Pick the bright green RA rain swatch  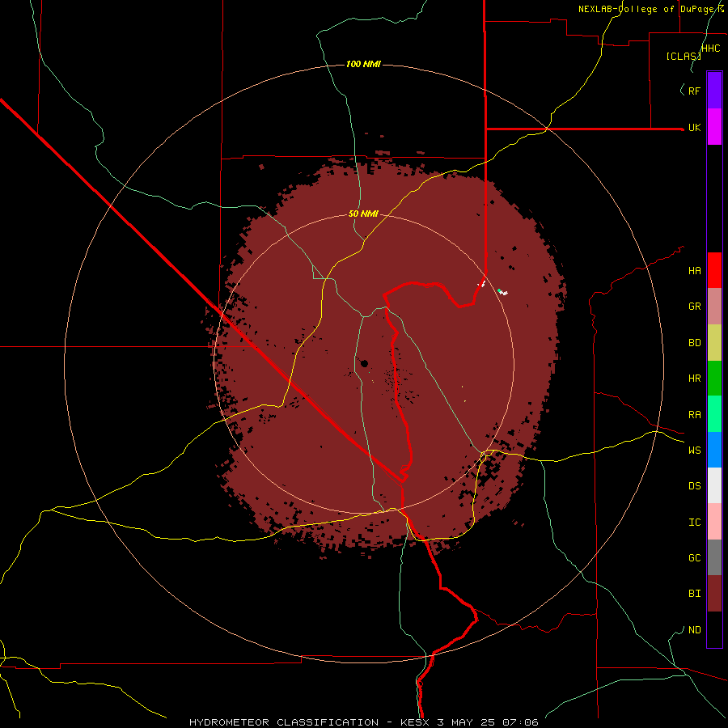(x=714, y=414)
